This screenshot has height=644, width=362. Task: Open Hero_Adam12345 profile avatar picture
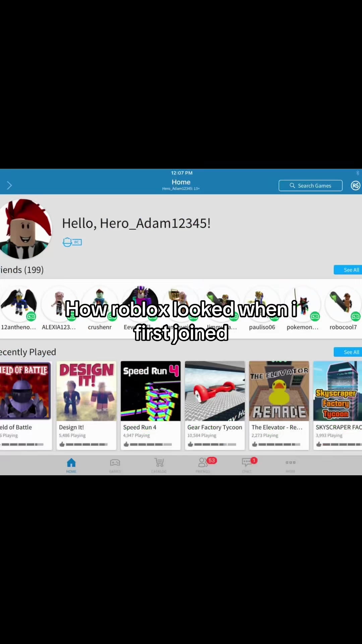pos(24,229)
